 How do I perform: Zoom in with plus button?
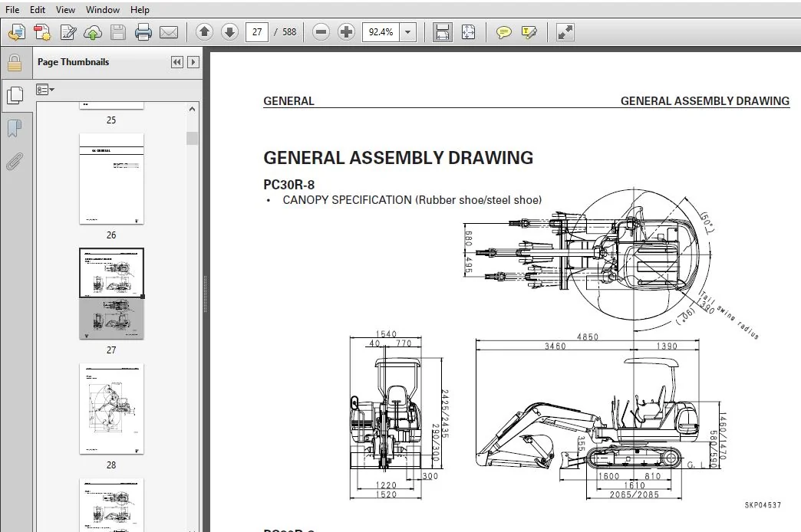(346, 32)
